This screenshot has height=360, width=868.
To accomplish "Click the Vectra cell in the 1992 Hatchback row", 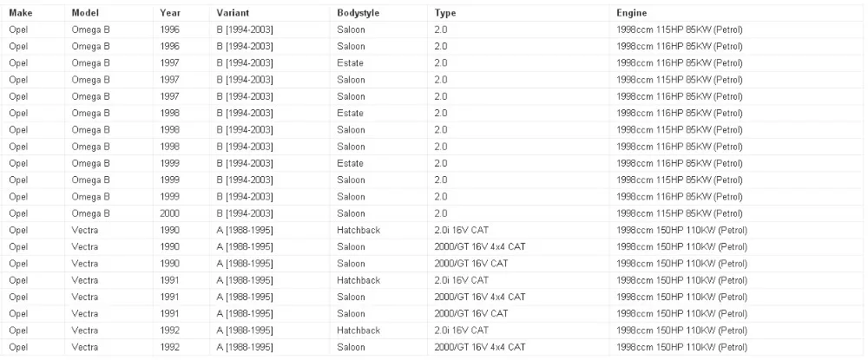I will click(85, 331).
